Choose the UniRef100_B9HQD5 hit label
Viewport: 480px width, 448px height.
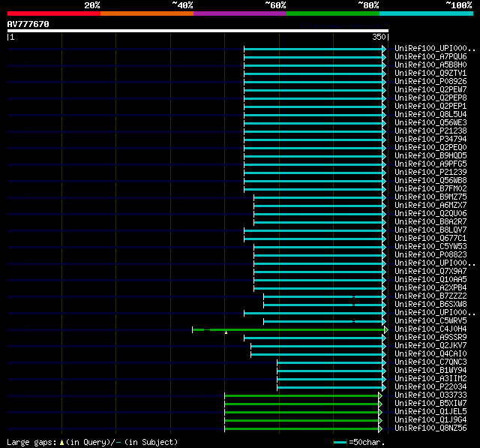pyautogui.click(x=430, y=156)
